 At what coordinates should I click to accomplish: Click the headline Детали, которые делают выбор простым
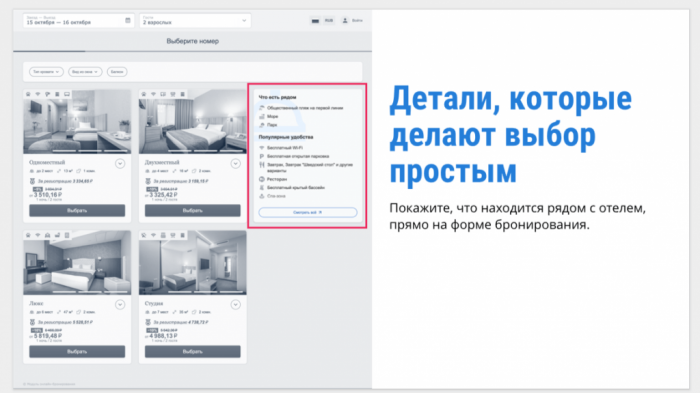[x=510, y=134]
